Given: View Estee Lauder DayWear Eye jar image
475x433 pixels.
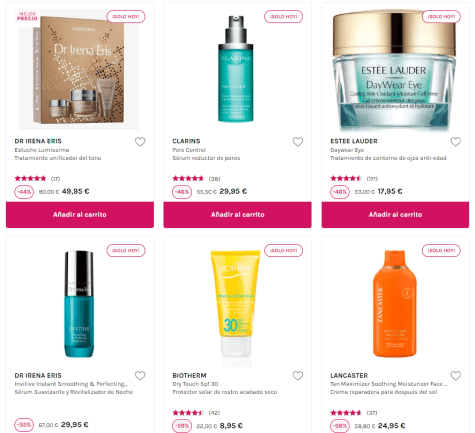Looking at the screenshot, I should [x=394, y=71].
